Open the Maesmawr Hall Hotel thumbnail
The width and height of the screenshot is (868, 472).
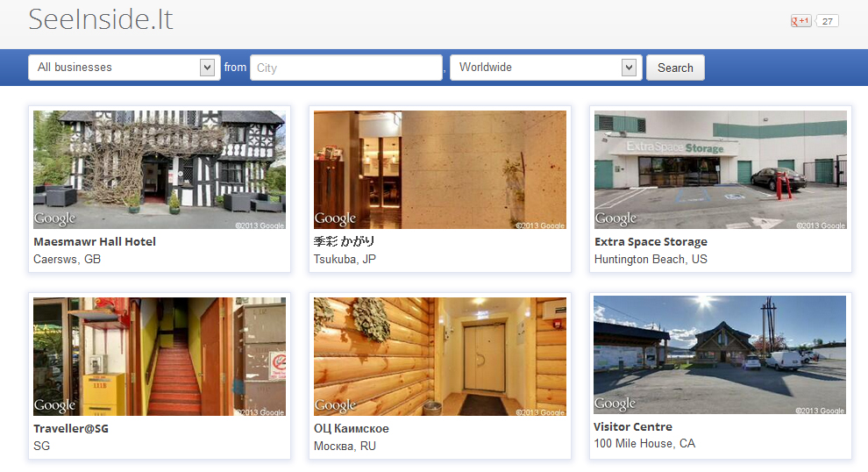pyautogui.click(x=160, y=169)
